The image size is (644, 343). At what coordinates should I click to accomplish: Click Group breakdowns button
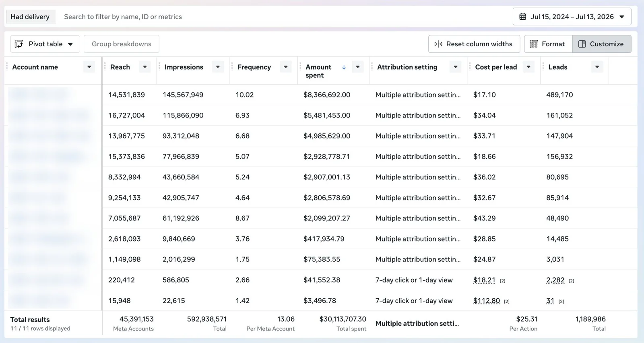pyautogui.click(x=122, y=44)
